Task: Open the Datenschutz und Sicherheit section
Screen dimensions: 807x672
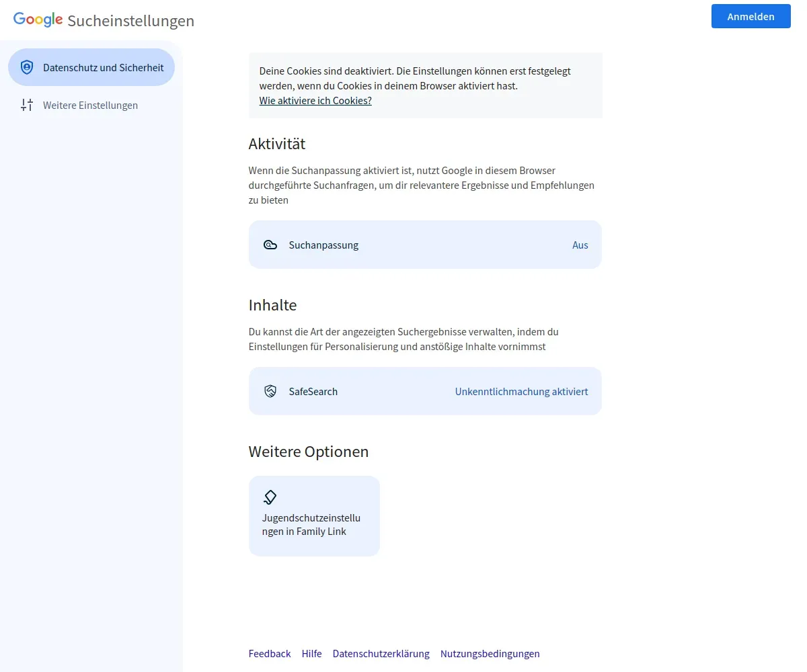Action: coord(91,67)
